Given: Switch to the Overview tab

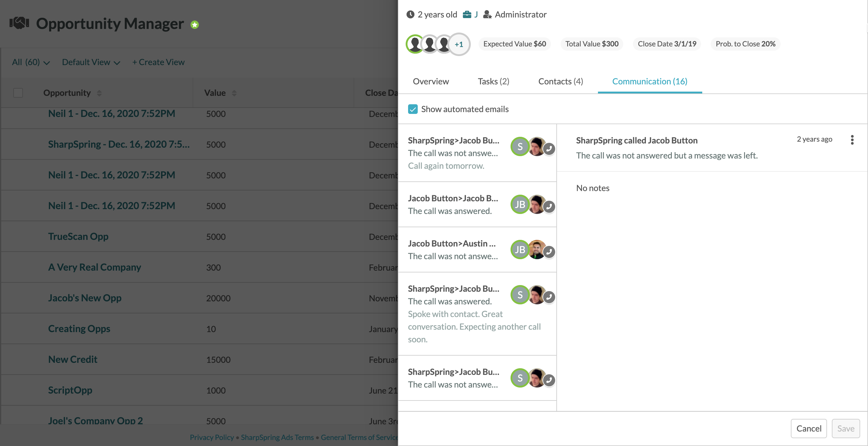Looking at the screenshot, I should [x=431, y=82].
